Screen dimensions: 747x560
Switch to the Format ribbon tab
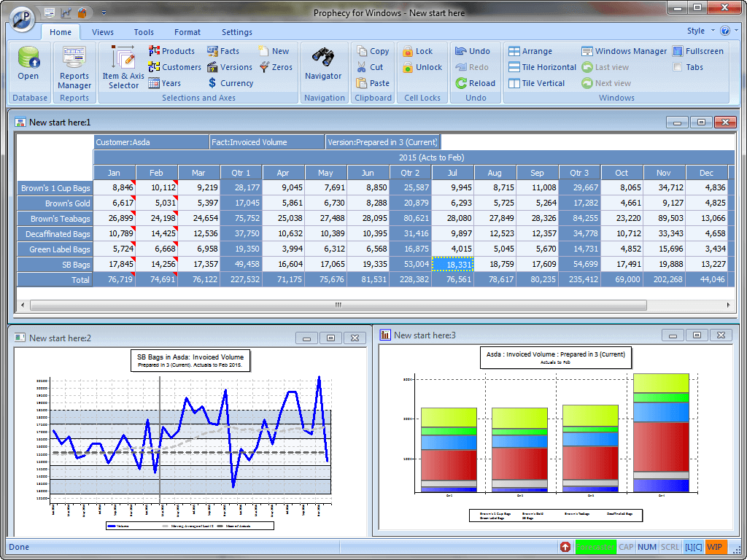(187, 32)
